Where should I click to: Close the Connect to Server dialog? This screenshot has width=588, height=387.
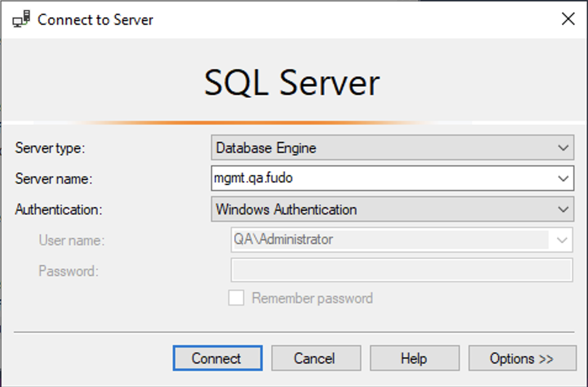click(x=568, y=18)
